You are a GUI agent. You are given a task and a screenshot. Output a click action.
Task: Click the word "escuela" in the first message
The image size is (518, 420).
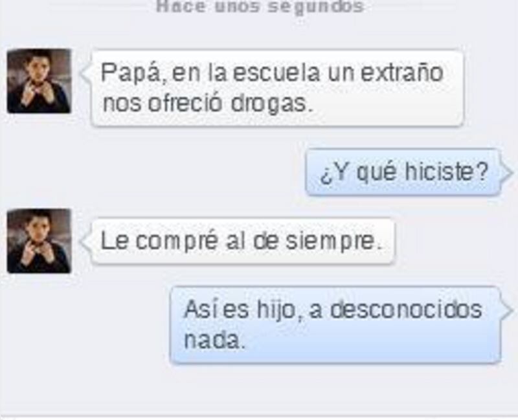277,73
